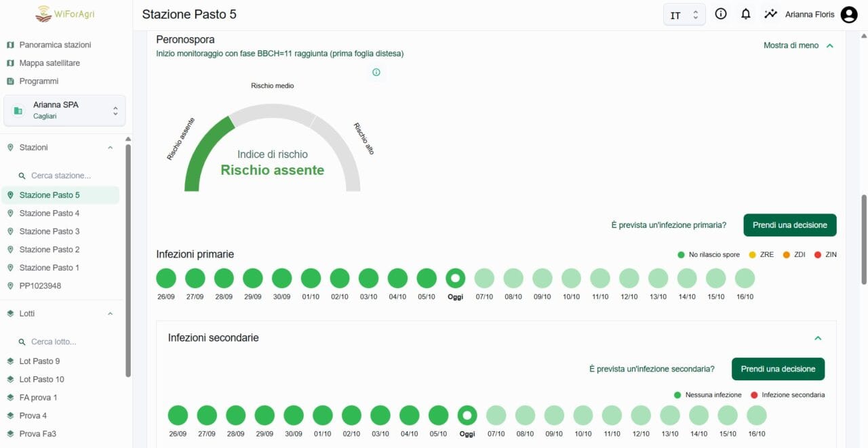Click the info circle icon in top bar

721,14
